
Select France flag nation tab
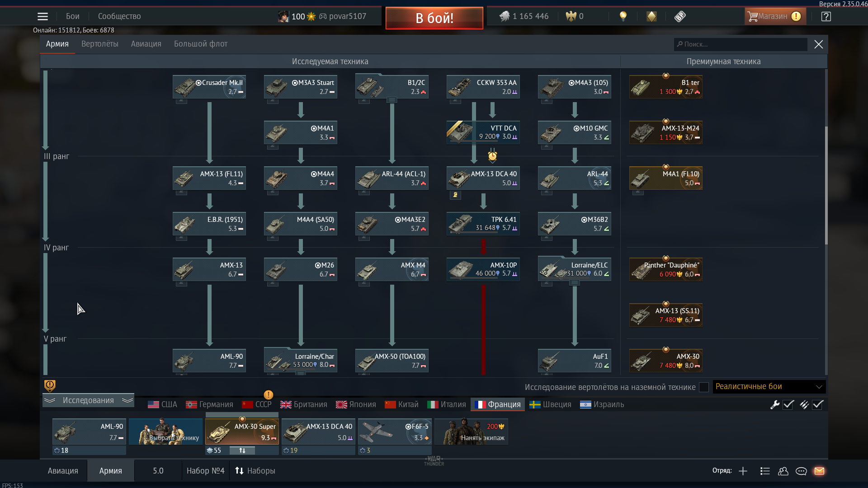(498, 404)
